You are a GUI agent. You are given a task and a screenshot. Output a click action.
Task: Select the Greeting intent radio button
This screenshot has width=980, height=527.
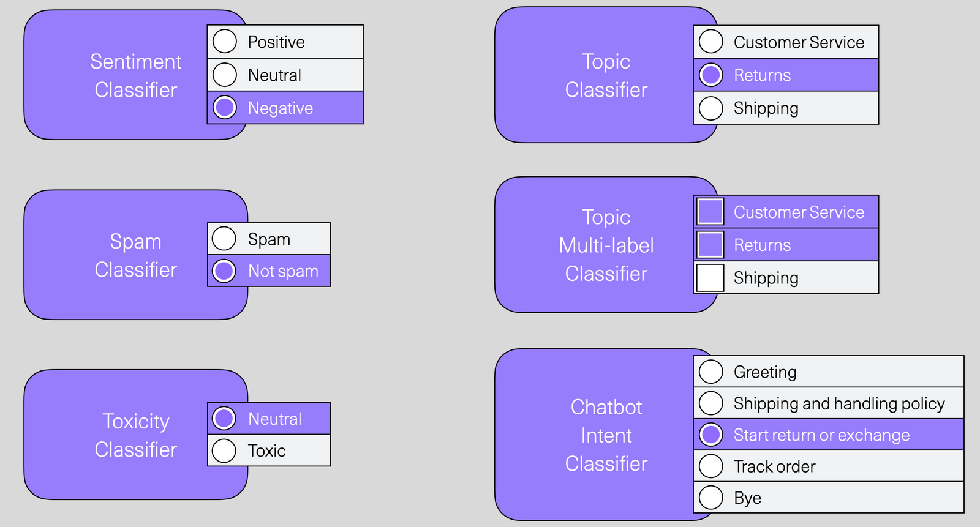point(711,372)
